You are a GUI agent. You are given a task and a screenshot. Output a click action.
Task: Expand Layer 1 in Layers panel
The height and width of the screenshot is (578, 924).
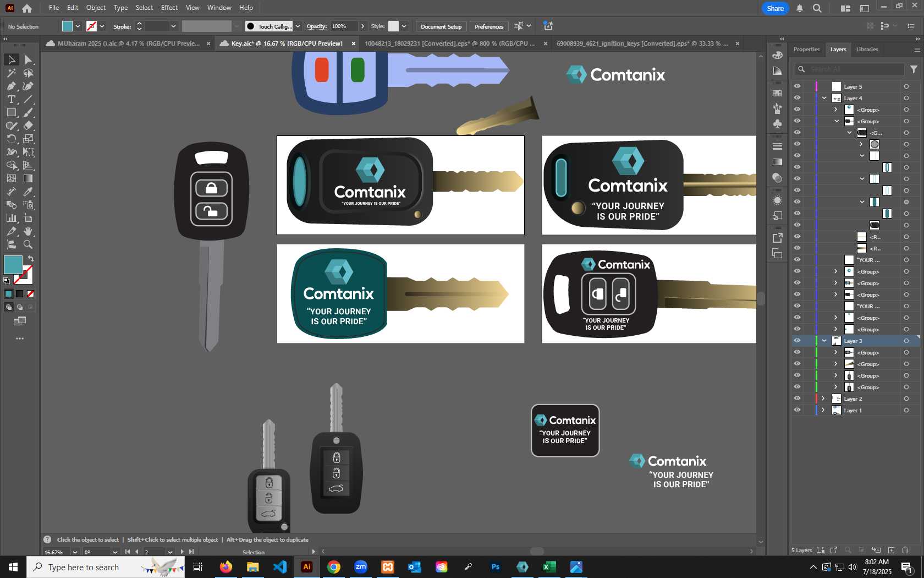point(823,410)
